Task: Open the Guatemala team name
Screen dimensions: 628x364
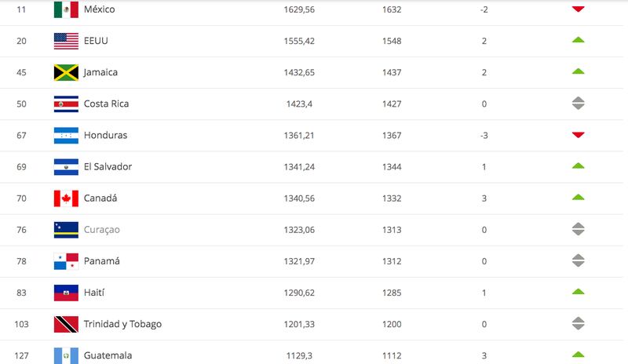Action: [108, 355]
